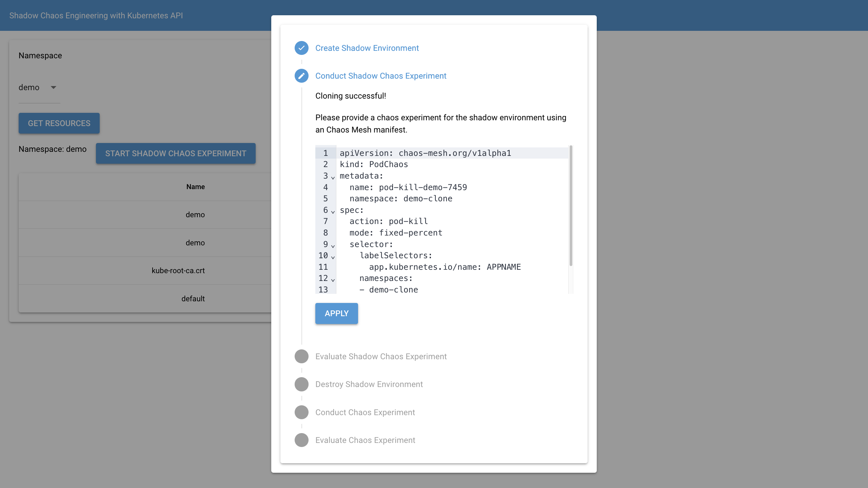This screenshot has width=868, height=488.
Task: Open the demo namespace dropdown
Action: click(39, 88)
